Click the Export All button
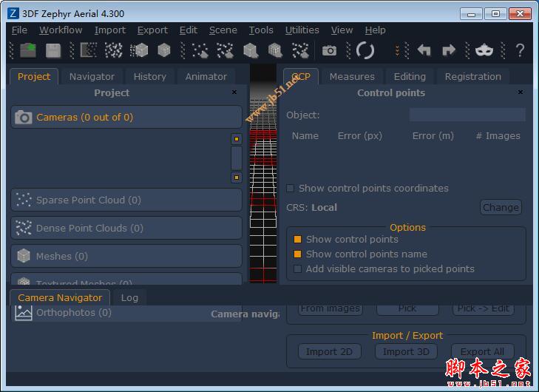This screenshot has width=539, height=392. click(x=482, y=351)
